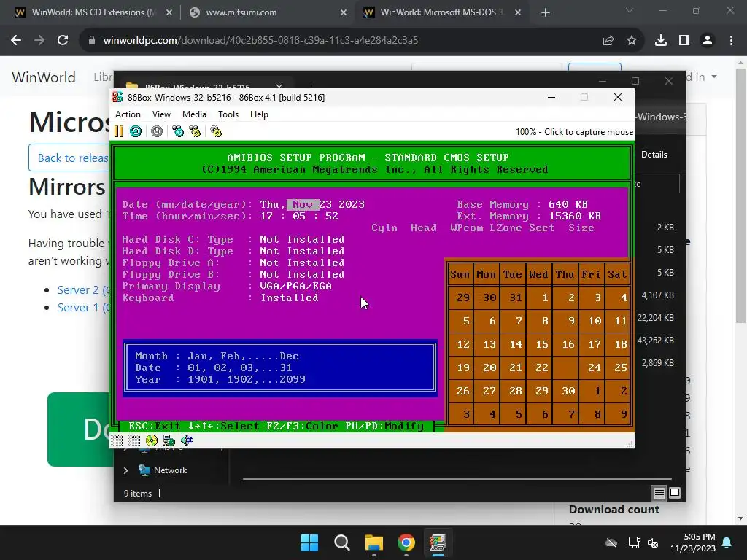Click the second floppy drive status bar icon

[x=134, y=440]
